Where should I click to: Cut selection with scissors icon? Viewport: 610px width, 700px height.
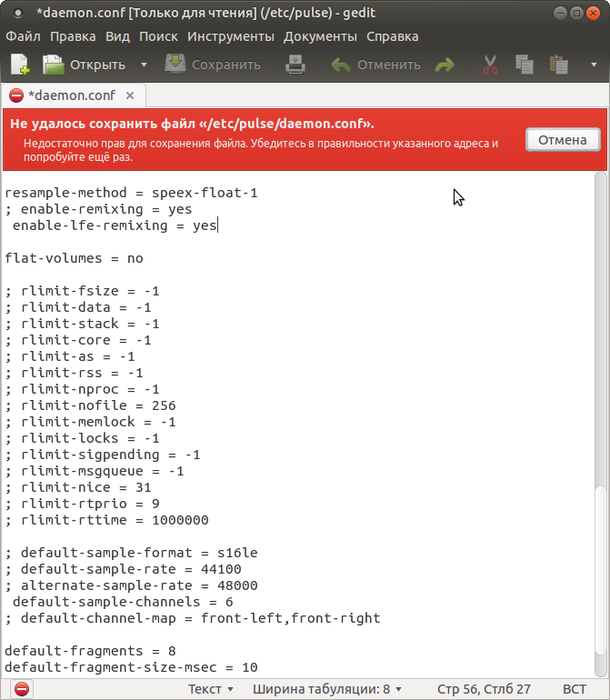490,65
